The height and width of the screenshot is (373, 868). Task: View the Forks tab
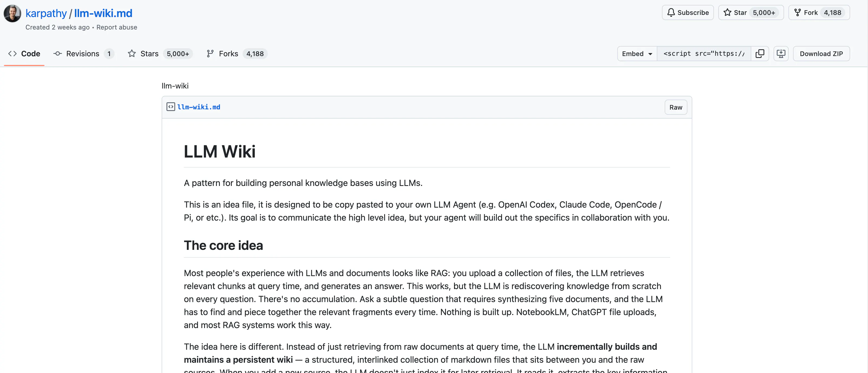229,54
